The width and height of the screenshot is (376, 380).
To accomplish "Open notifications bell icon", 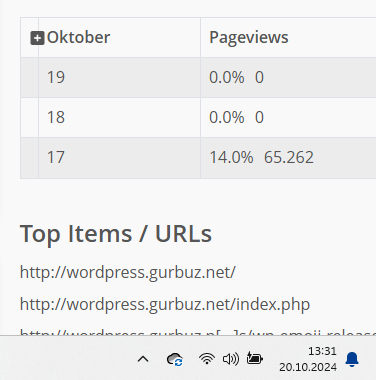I will click(x=352, y=359).
